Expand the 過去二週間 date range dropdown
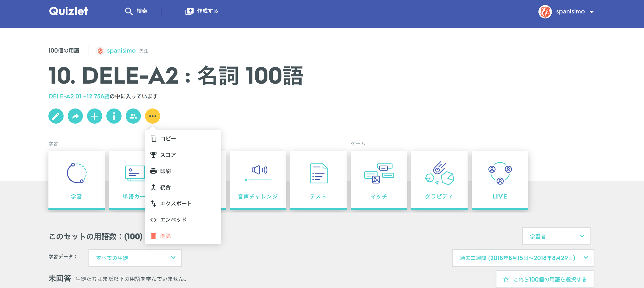Screen dimensions: 644x288 point(523,258)
